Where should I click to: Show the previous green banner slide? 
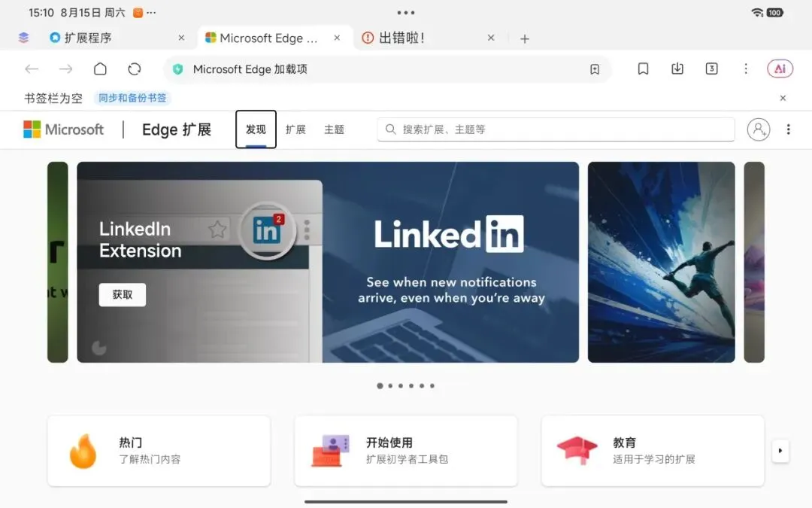pyautogui.click(x=57, y=262)
